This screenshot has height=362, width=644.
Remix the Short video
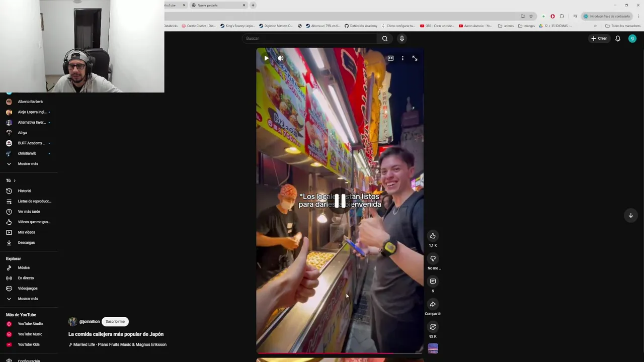point(433,327)
